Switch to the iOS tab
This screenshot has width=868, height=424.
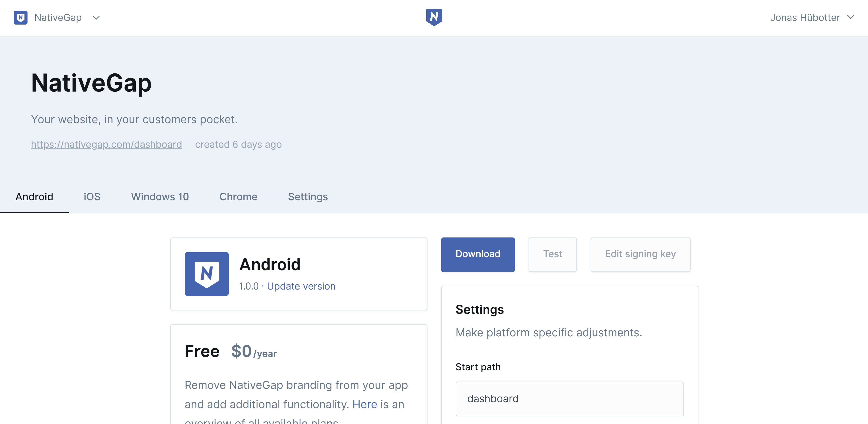tap(92, 197)
